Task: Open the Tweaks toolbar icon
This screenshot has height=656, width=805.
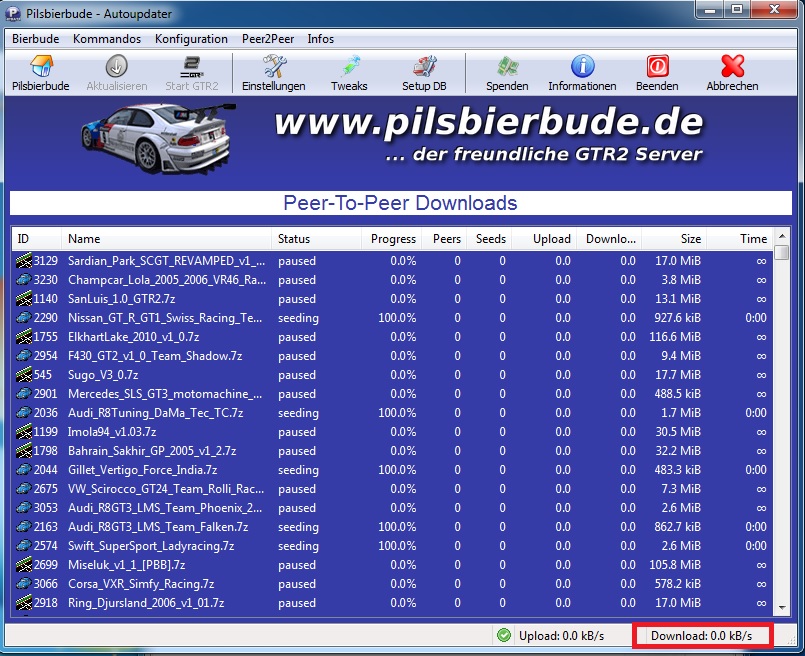Action: [x=349, y=67]
